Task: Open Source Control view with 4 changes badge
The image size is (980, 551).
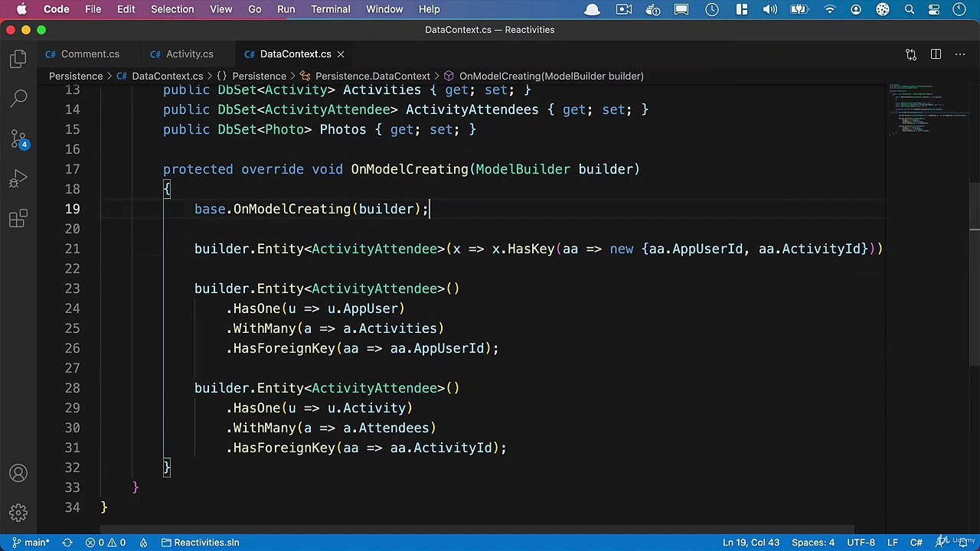Action: tap(18, 139)
